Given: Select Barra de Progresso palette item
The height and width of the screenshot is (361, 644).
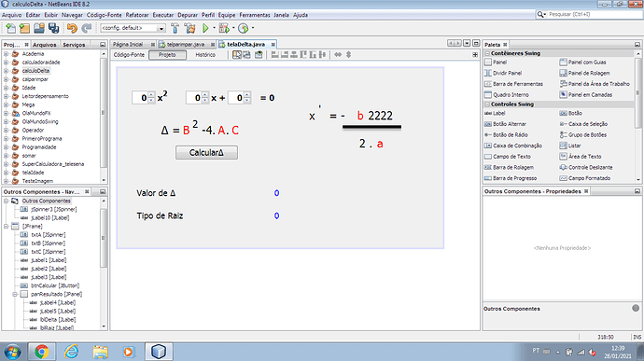Looking at the screenshot, I should coord(511,178).
